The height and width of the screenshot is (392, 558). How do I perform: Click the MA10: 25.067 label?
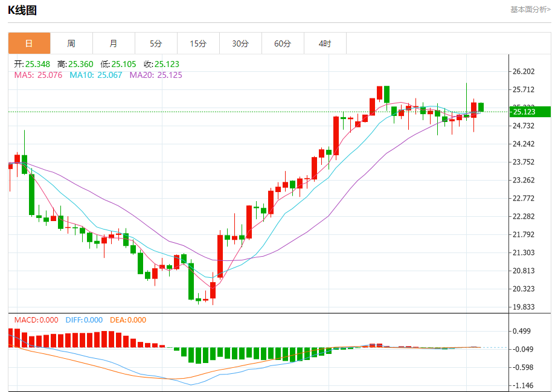click(96, 75)
